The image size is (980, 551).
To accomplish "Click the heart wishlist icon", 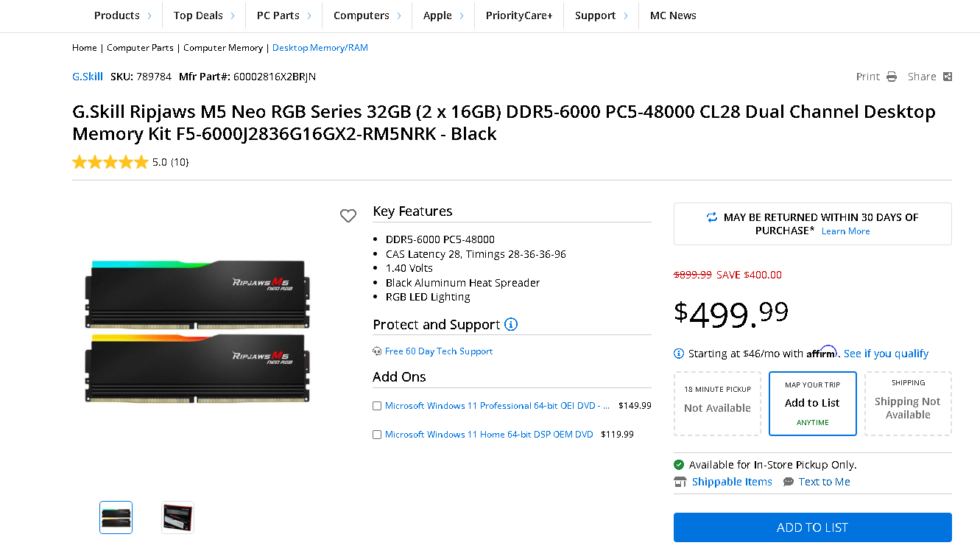I will pos(348,216).
